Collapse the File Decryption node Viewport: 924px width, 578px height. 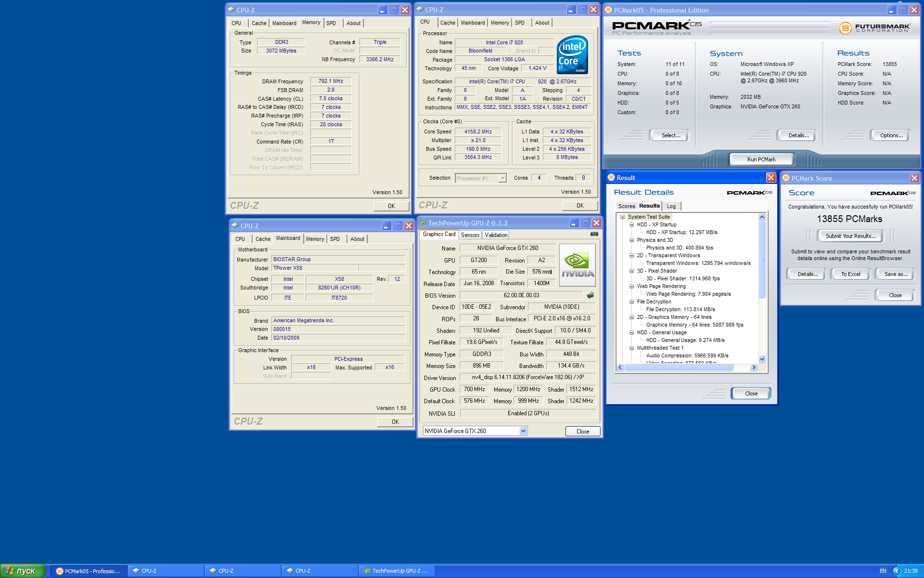pyautogui.click(x=631, y=302)
